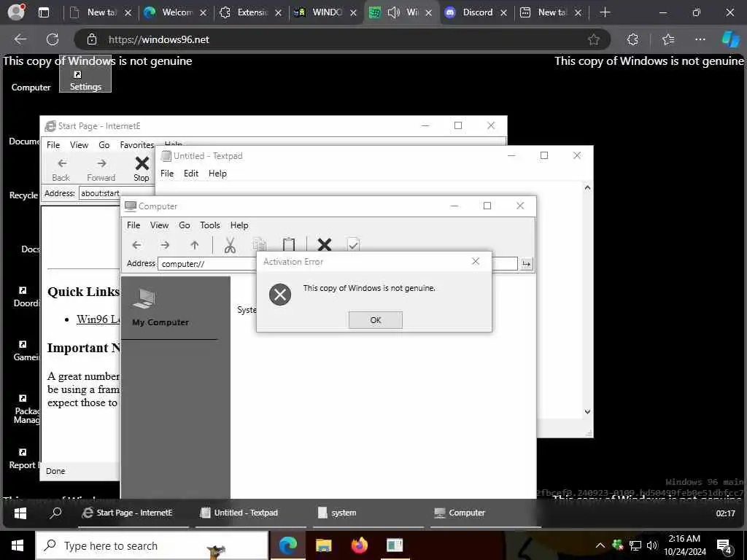Click about:start address field in InternetE
747x560 pixels.
tap(117, 193)
